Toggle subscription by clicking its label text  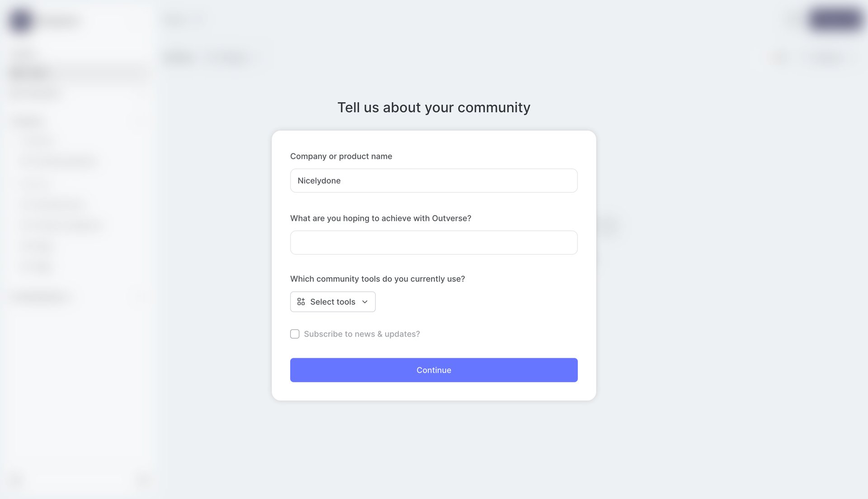(x=362, y=334)
